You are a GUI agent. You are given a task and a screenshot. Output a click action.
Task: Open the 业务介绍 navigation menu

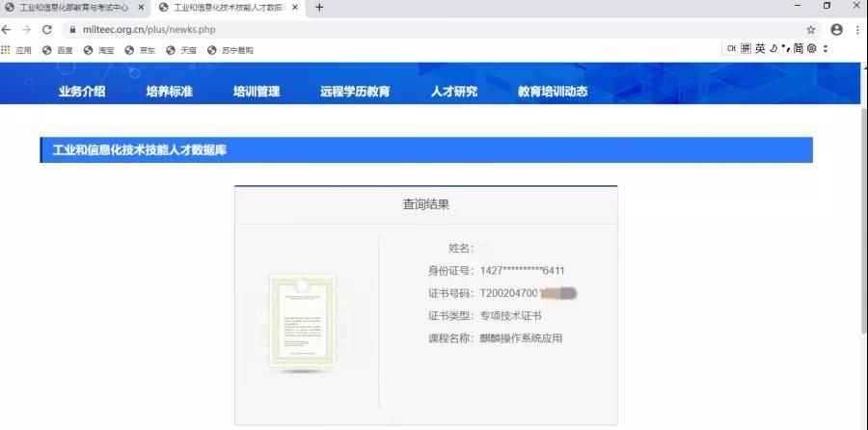click(x=82, y=93)
